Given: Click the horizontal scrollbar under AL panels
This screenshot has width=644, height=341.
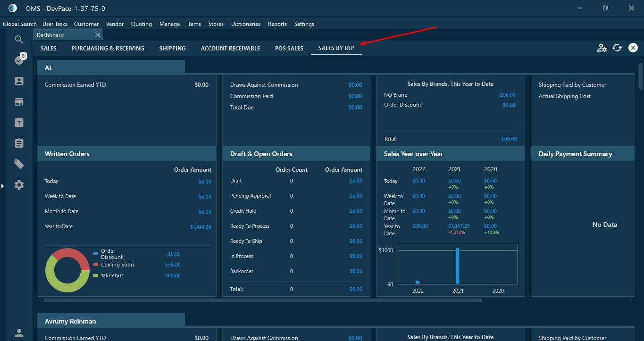Looking at the screenshot, I should [x=263, y=300].
